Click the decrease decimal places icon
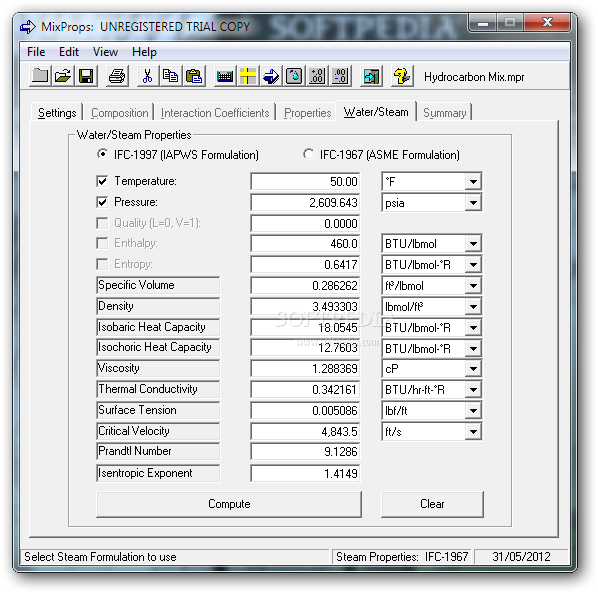 pos(340,76)
